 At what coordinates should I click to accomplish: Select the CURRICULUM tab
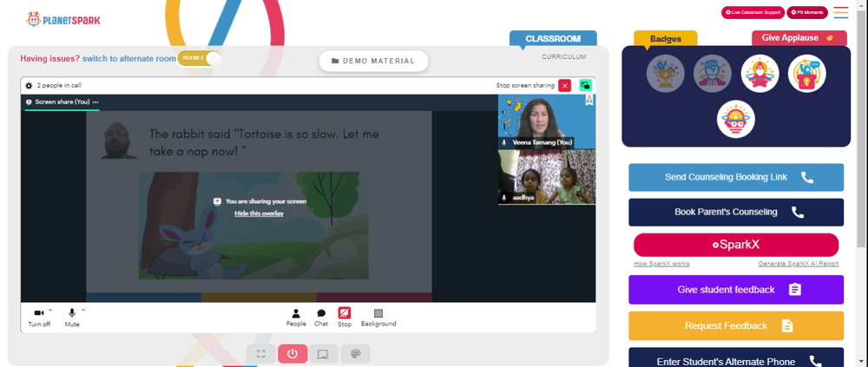tap(563, 56)
